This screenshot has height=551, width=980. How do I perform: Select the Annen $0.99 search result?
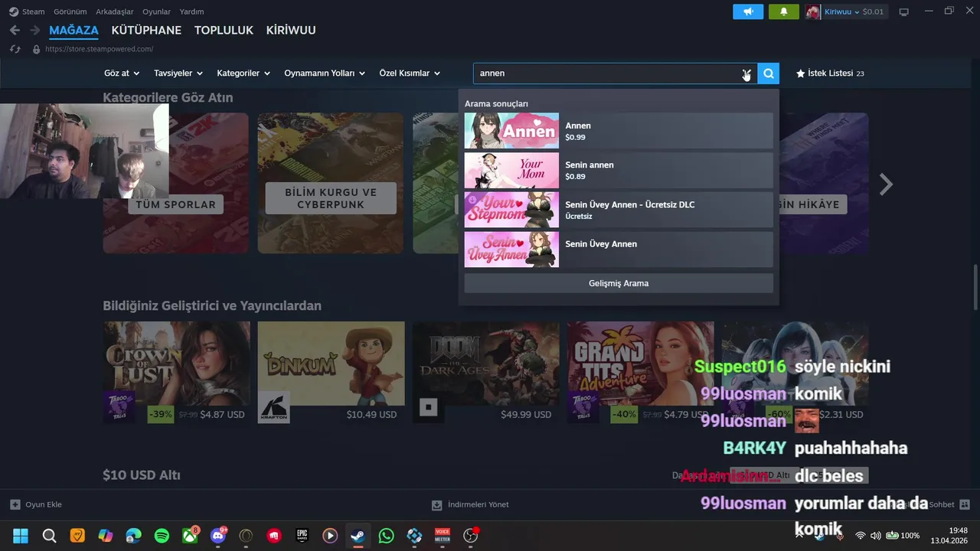pyautogui.click(x=619, y=131)
